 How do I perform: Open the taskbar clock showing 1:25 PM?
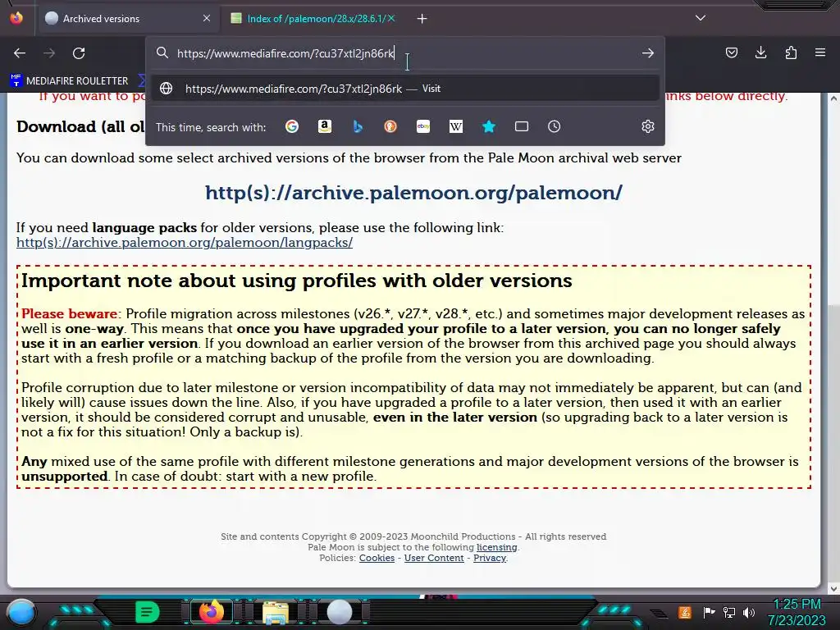pyautogui.click(x=797, y=612)
